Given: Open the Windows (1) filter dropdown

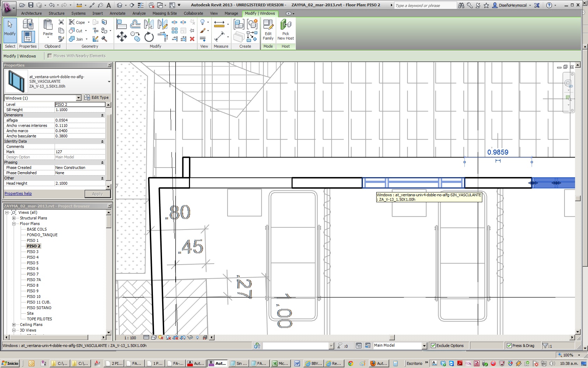Looking at the screenshot, I should (x=78, y=98).
